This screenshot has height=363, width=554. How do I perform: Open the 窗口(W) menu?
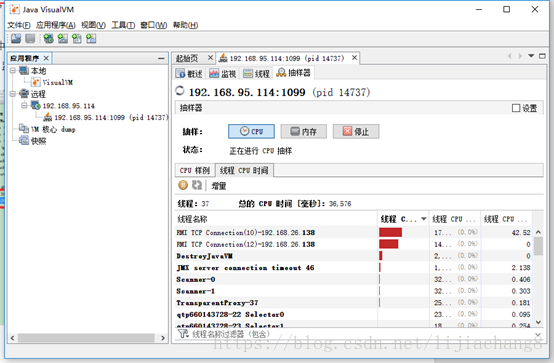(x=153, y=25)
